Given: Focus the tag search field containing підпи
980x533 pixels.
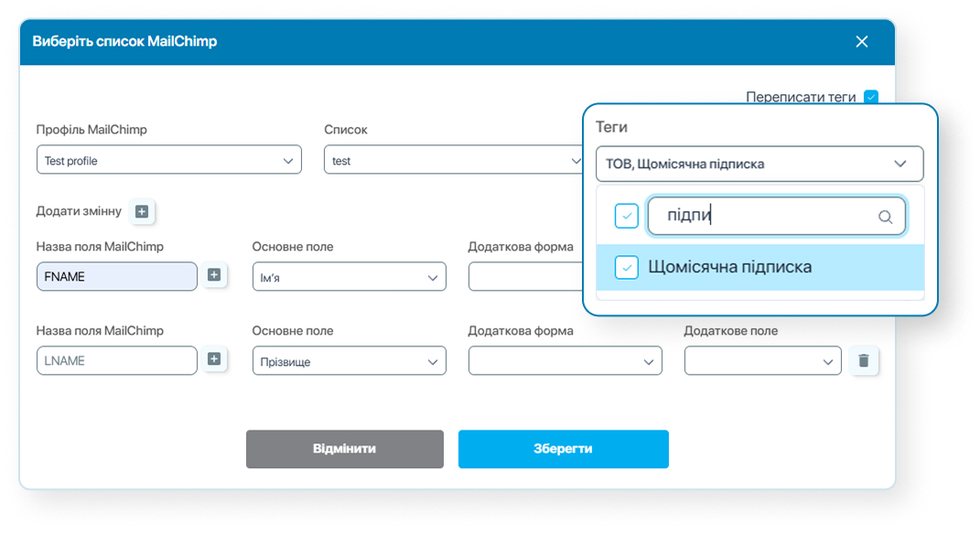Looking at the screenshot, I should coord(776,216).
